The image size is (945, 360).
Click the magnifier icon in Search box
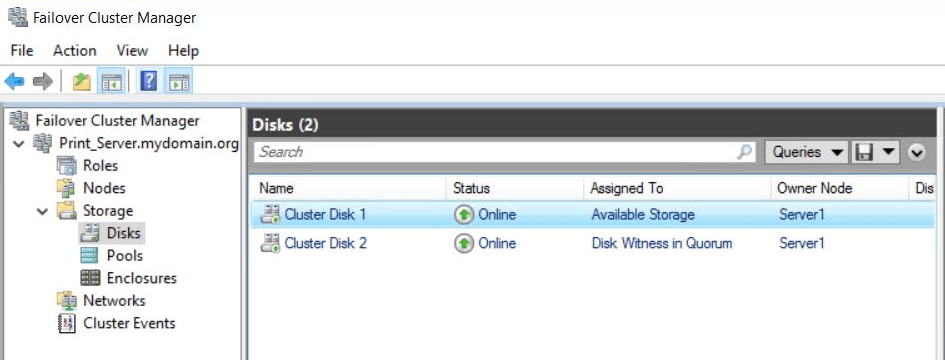click(745, 152)
